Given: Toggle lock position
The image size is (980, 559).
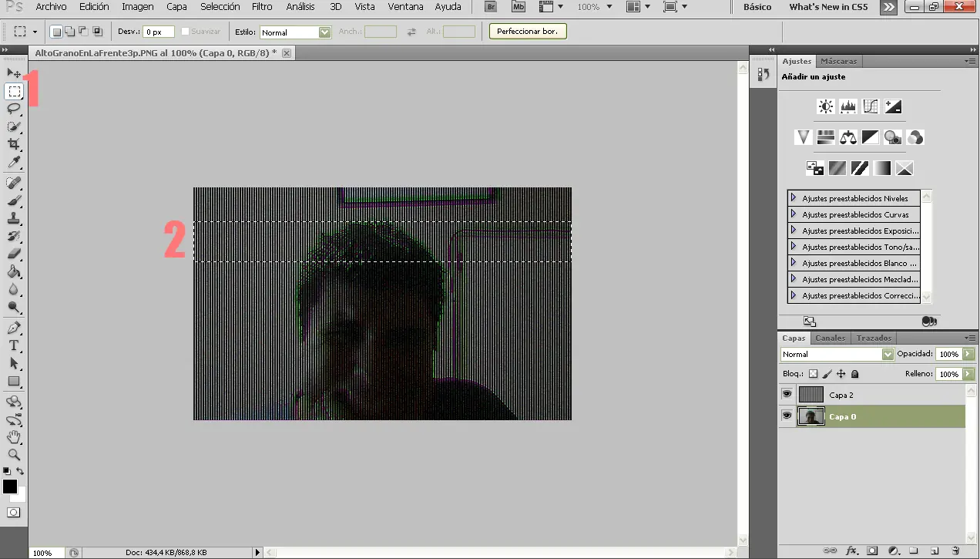Looking at the screenshot, I should coord(841,374).
